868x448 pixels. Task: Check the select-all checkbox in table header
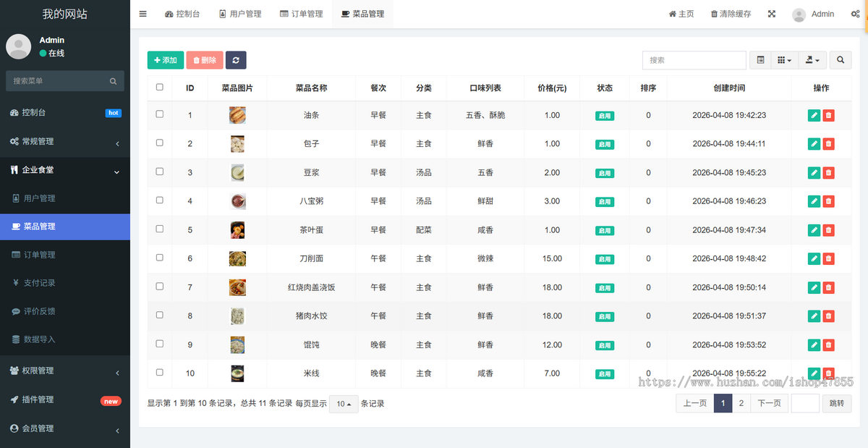pyautogui.click(x=160, y=87)
